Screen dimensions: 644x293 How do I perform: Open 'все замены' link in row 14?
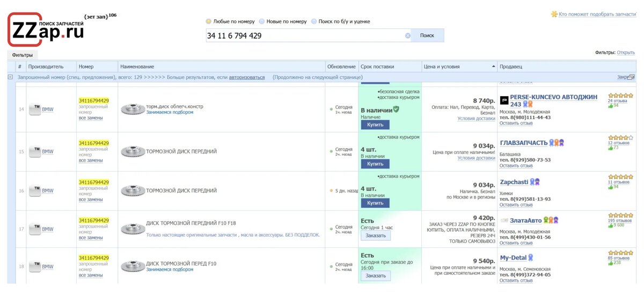(91, 118)
